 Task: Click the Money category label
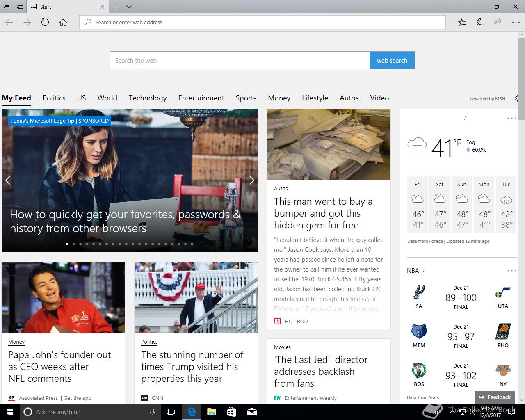16,342
